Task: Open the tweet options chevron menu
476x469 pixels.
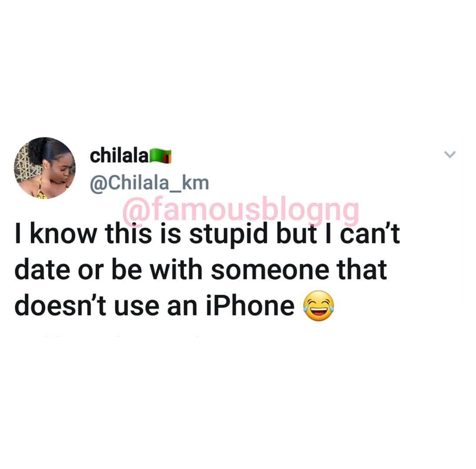Action: click(449, 154)
